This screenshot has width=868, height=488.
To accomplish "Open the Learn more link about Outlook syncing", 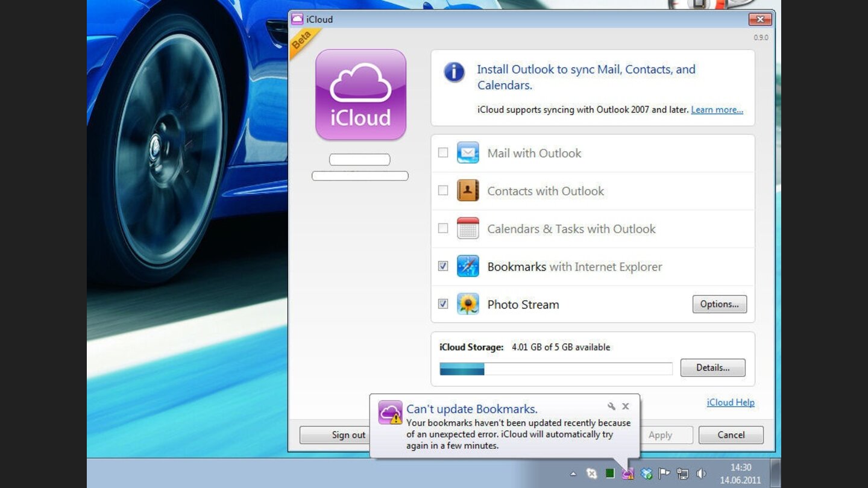I will [x=717, y=110].
